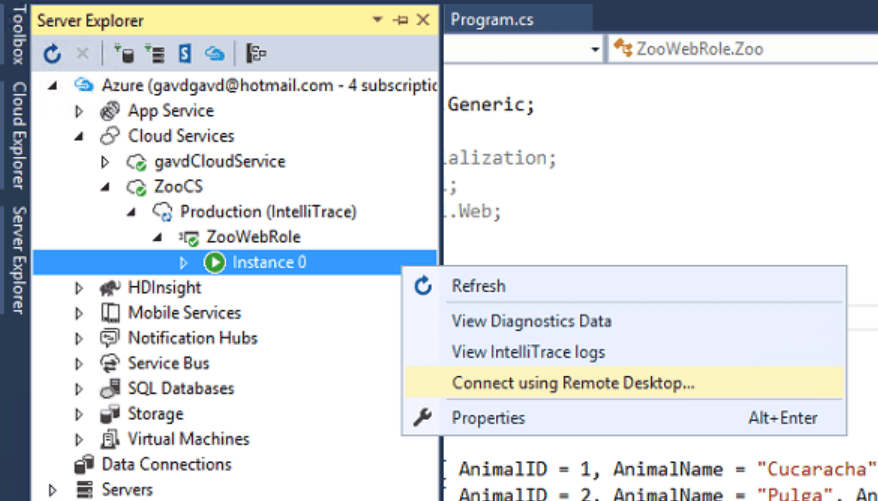The width and height of the screenshot is (878, 501).
Task: Click the Connect to Server toolbar icon
Action: point(155,54)
